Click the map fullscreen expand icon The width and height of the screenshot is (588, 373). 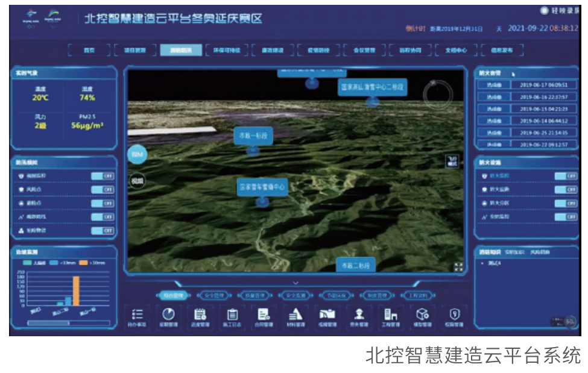[458, 266]
